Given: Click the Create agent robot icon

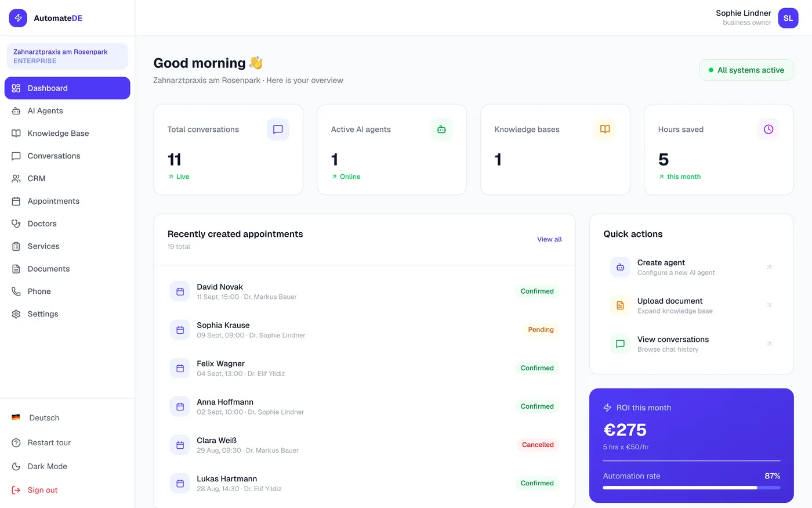Looking at the screenshot, I should (620, 267).
